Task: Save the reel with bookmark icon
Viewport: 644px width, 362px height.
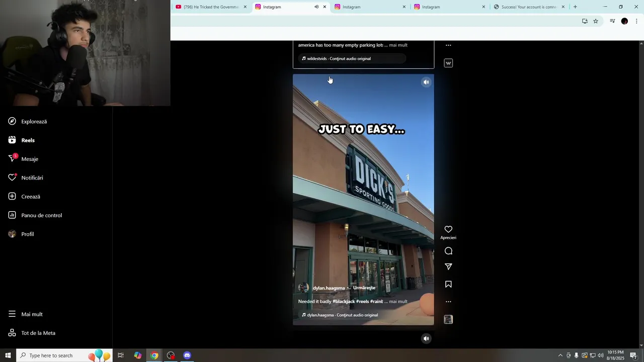Action: (448, 284)
